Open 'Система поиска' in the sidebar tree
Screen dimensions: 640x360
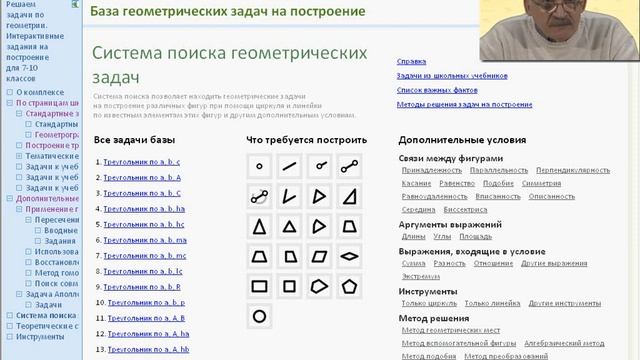46,315
